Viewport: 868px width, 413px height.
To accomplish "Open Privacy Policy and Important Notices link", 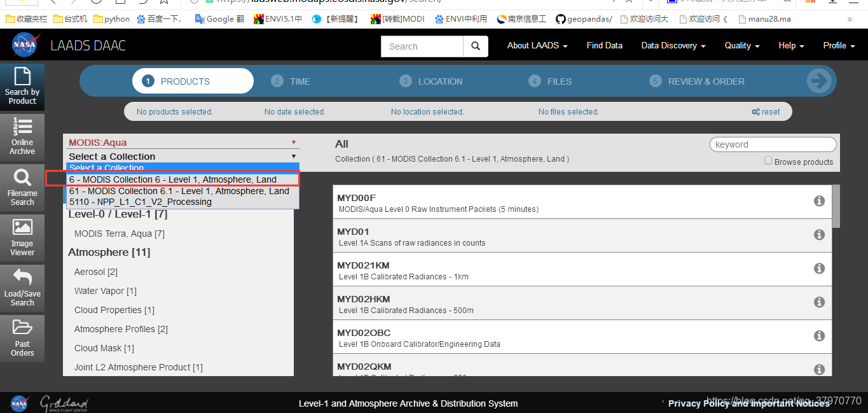I will coord(748,403).
